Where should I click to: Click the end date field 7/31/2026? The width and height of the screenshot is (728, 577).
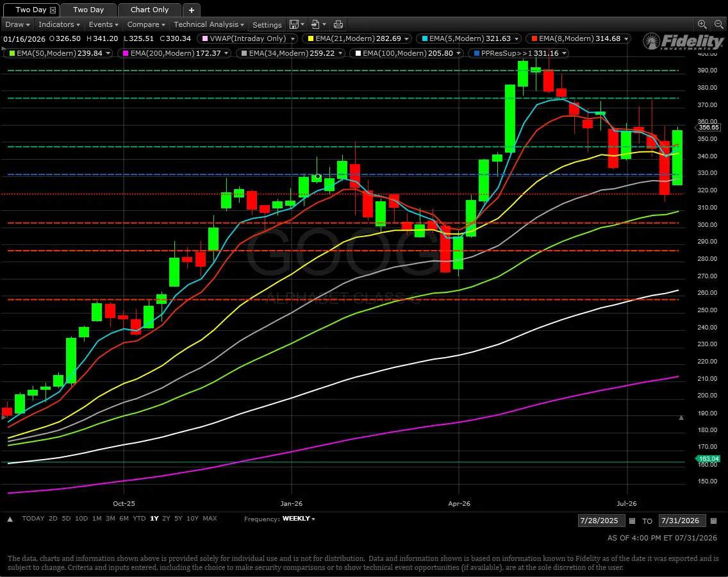pyautogui.click(x=682, y=521)
